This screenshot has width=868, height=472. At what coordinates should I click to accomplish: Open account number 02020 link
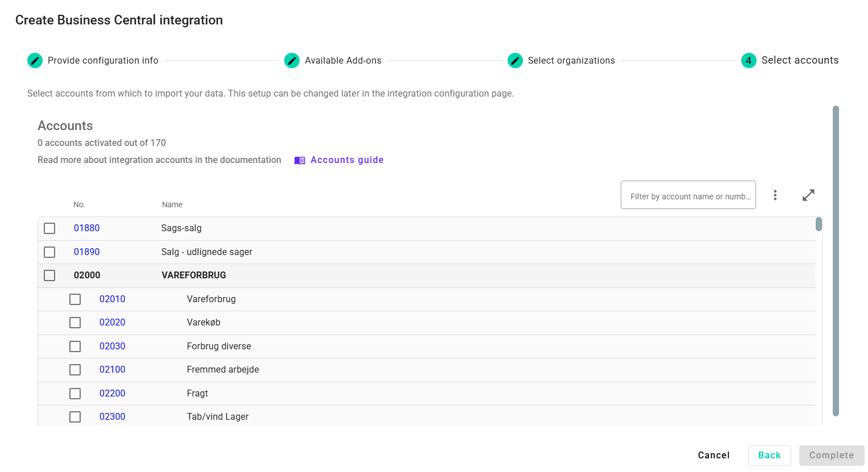[112, 323]
